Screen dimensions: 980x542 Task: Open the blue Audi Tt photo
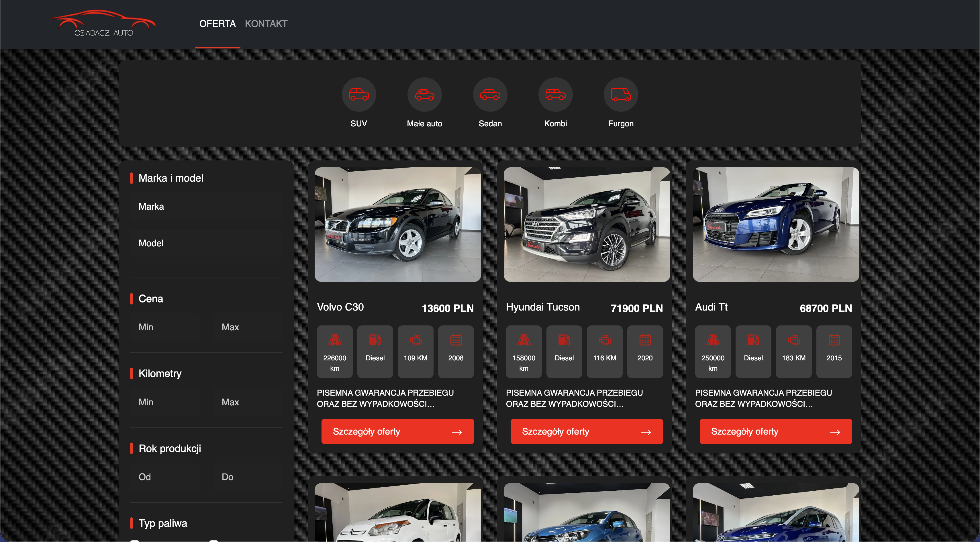click(x=776, y=224)
